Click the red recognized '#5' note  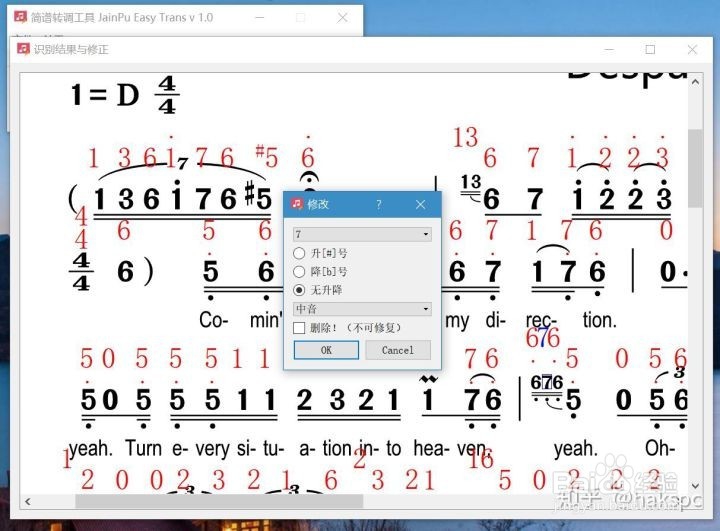coord(267,157)
